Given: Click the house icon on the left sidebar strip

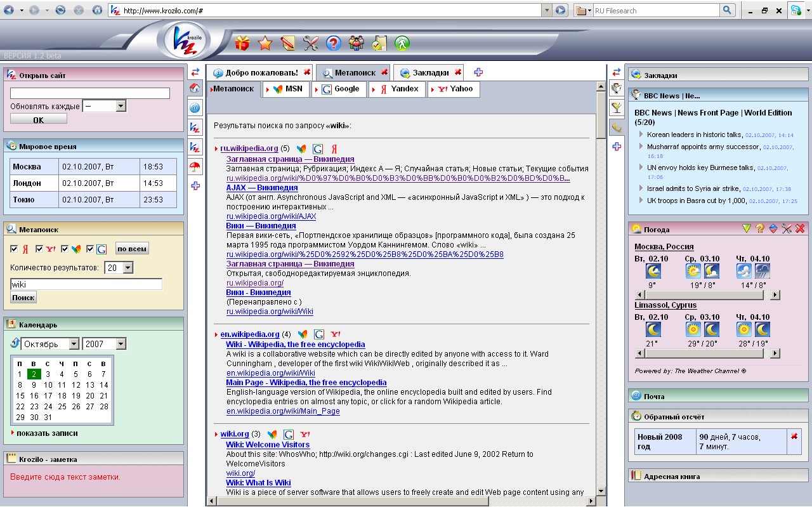Looking at the screenshot, I should tap(195, 88).
